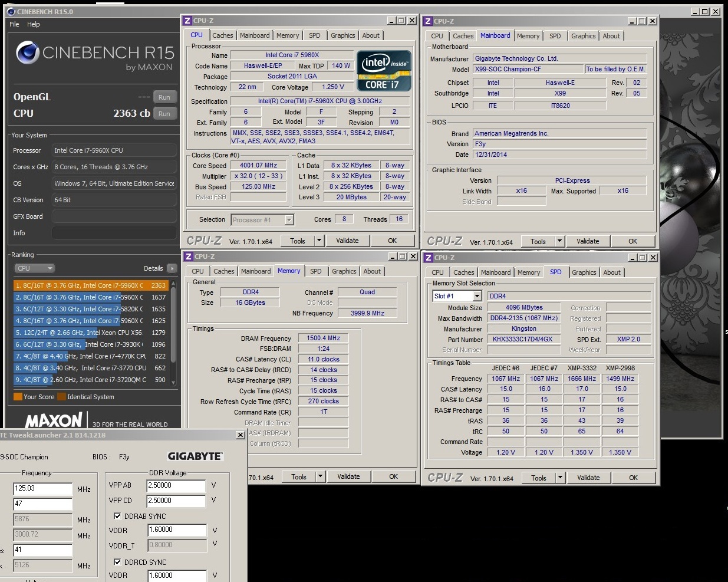
Task: Click the Info field in Cinebench
Action: tap(114, 233)
